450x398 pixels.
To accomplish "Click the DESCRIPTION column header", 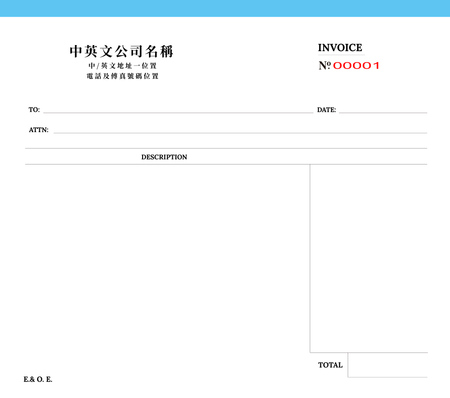I will [x=164, y=157].
